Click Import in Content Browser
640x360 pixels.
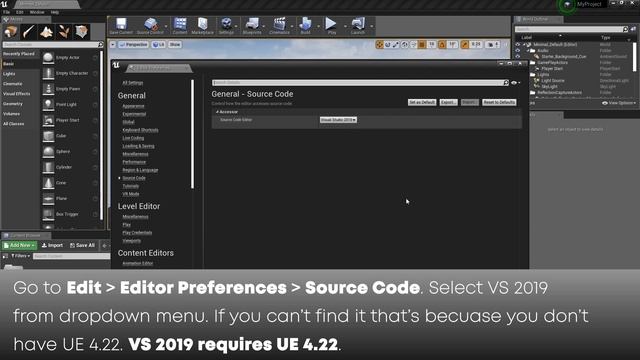tap(52, 245)
